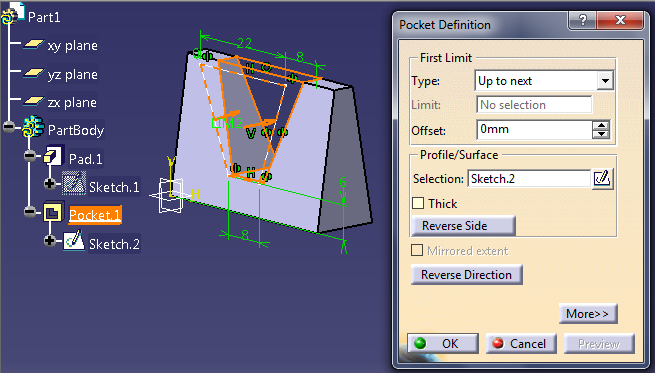
Task: Increase Offset with the up spinner arrow
Action: 601,125
